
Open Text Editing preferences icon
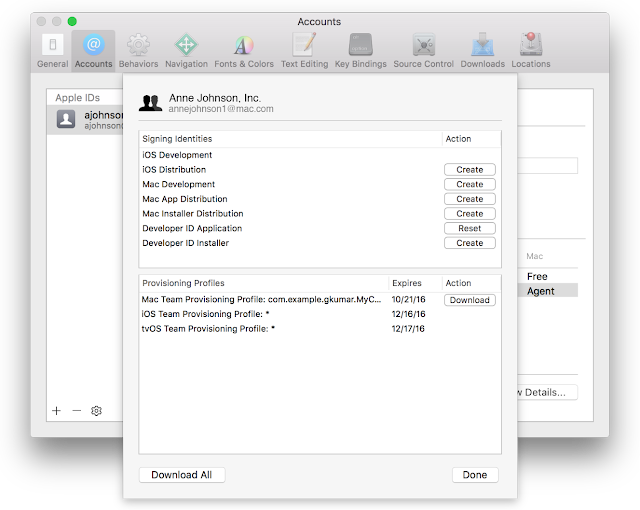tap(304, 51)
